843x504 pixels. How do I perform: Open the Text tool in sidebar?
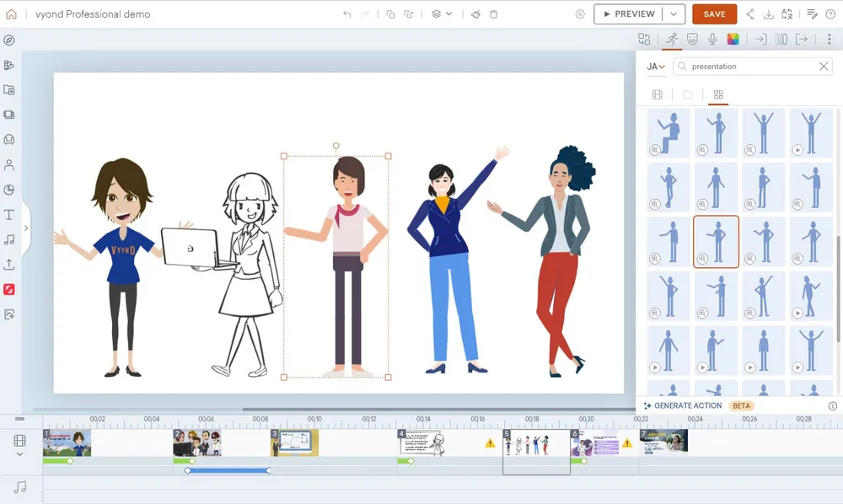click(x=9, y=215)
